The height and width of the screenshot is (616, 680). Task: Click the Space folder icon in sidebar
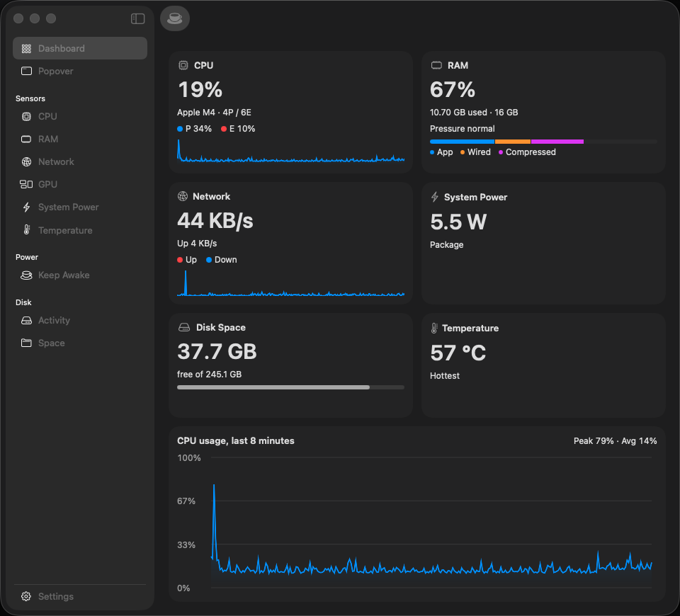(26, 343)
